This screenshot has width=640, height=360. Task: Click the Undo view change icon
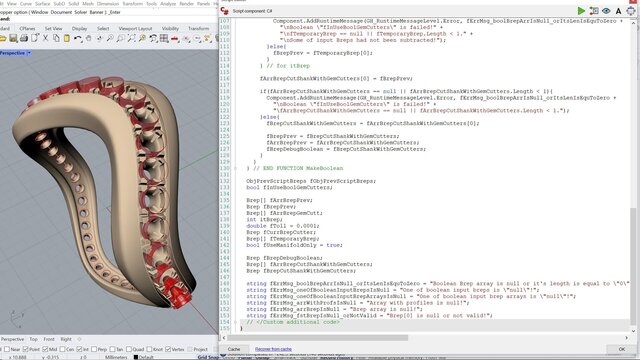click(x=153, y=38)
